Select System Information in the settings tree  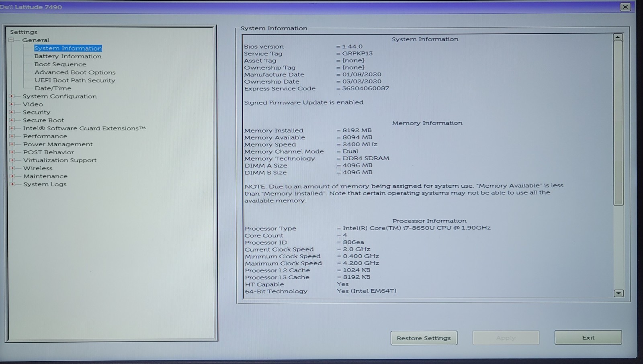pyautogui.click(x=68, y=48)
